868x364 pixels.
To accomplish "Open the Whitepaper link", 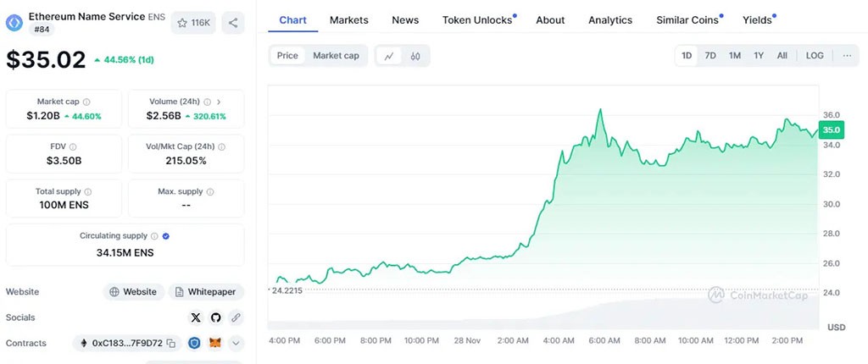I will click(x=206, y=292).
